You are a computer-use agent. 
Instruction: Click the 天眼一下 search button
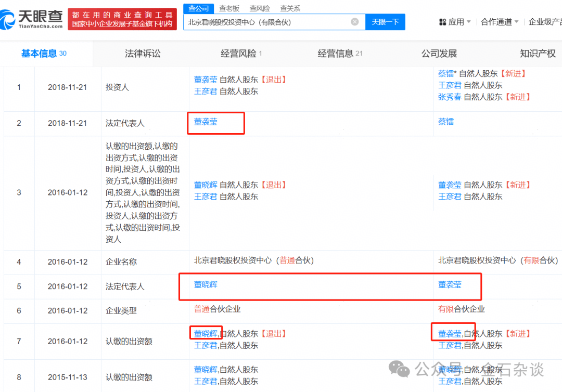(385, 21)
